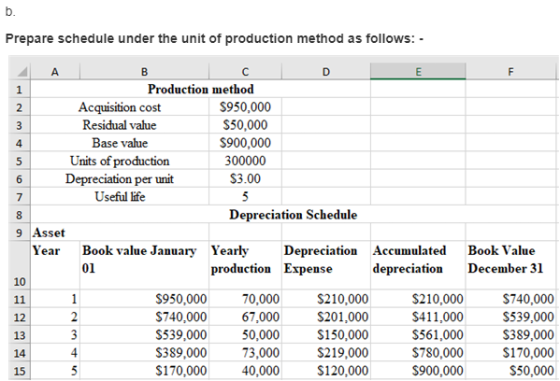The height and width of the screenshot is (381, 560).
Task: Select the 300000 units cell
Action: pyautogui.click(x=245, y=161)
